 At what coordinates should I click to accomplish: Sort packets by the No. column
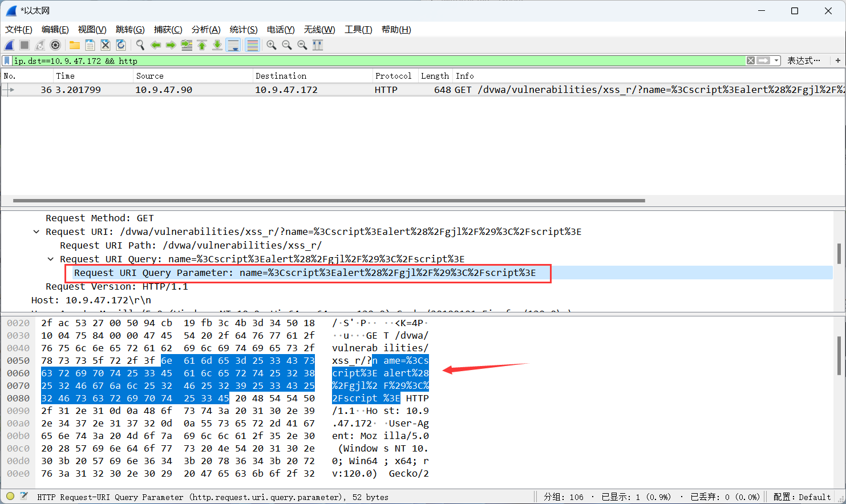pyautogui.click(x=27, y=76)
